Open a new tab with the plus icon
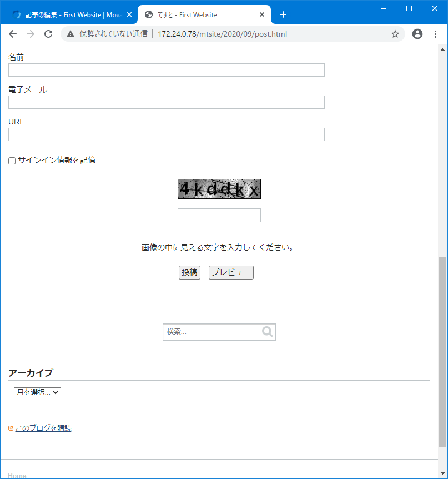Image resolution: width=448 pixels, height=479 pixels. pyautogui.click(x=283, y=14)
